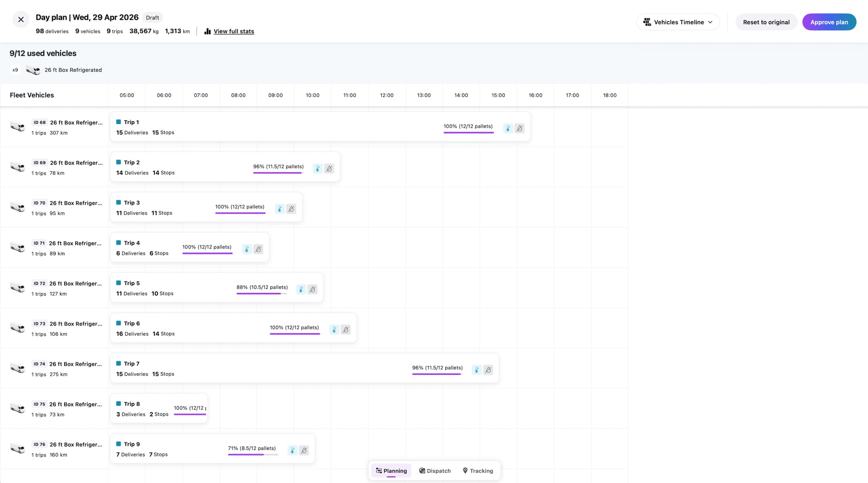Click the 26 ft Box Refrigerated truck icon in summary

click(33, 70)
